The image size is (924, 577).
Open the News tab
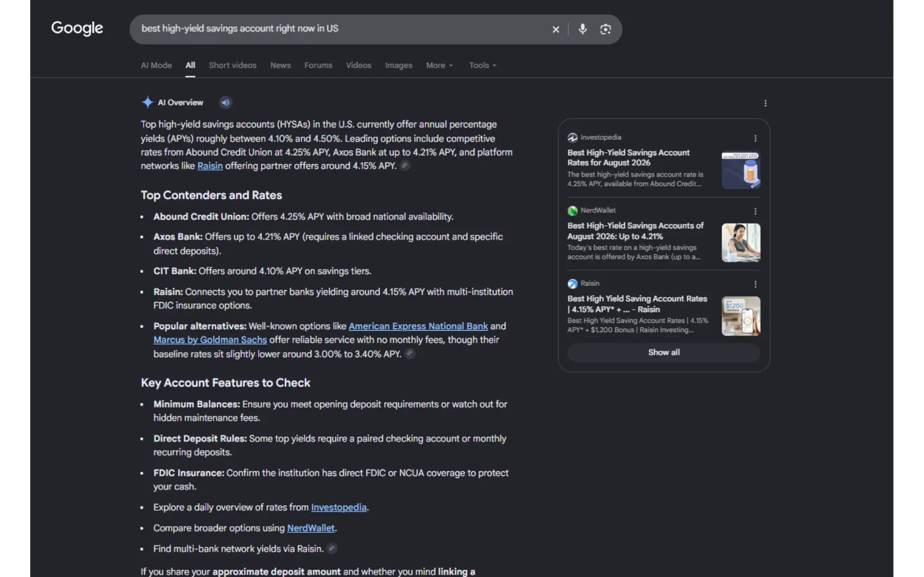coord(280,65)
